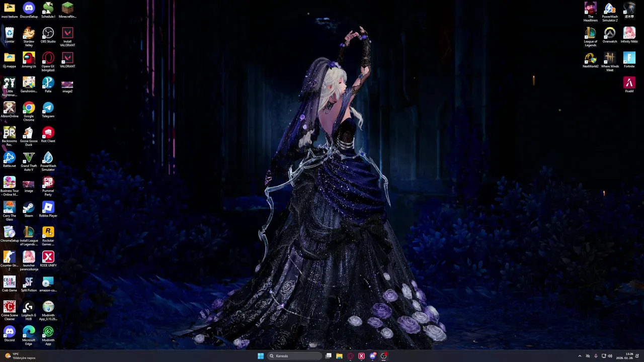Select the Genshin Impact icon
The height and width of the screenshot is (362, 644).
(x=29, y=85)
